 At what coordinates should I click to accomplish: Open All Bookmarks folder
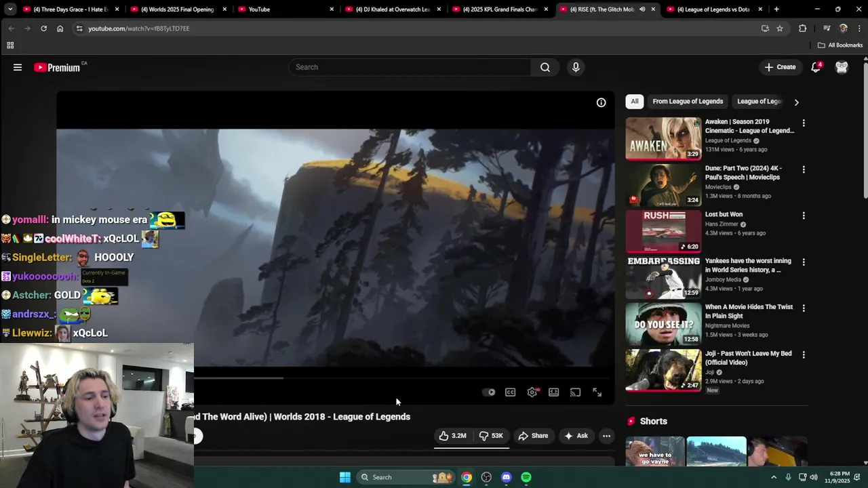tap(840, 45)
